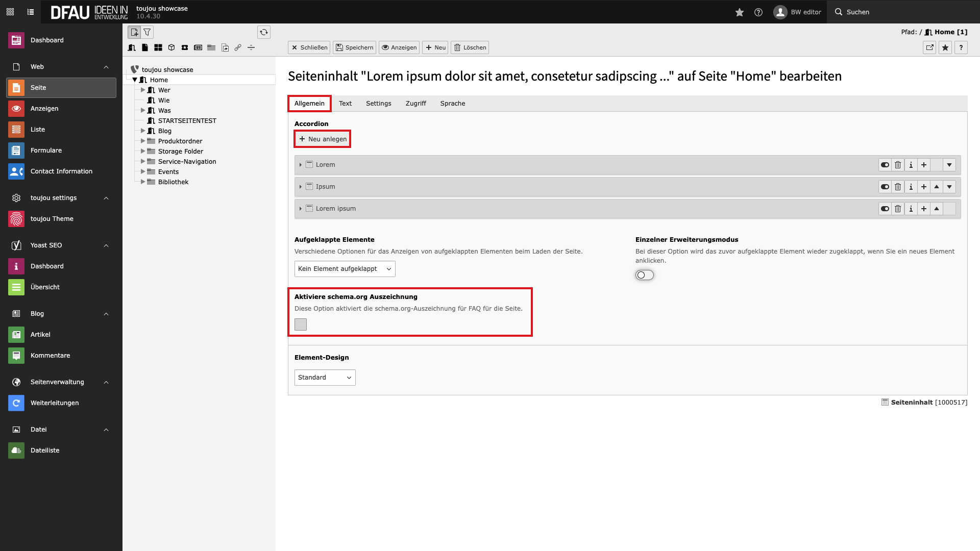Click the Speichern button
The width and height of the screenshot is (980, 551).
[x=354, y=47]
